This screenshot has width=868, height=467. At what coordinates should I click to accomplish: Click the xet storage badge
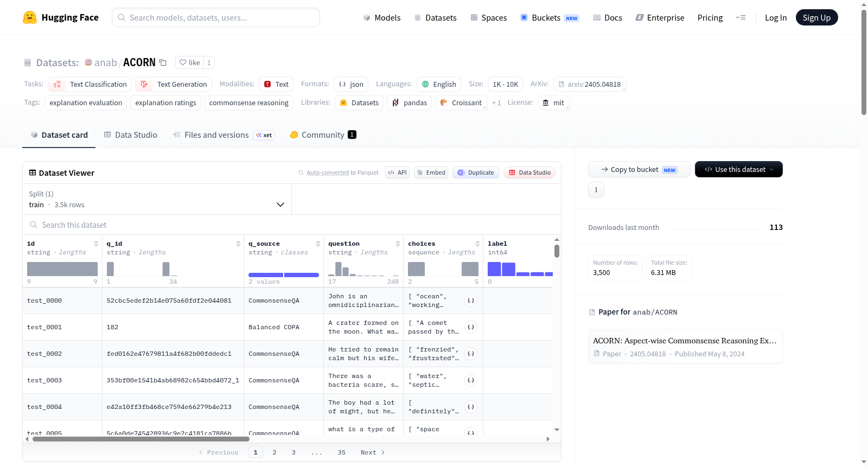[x=264, y=135]
